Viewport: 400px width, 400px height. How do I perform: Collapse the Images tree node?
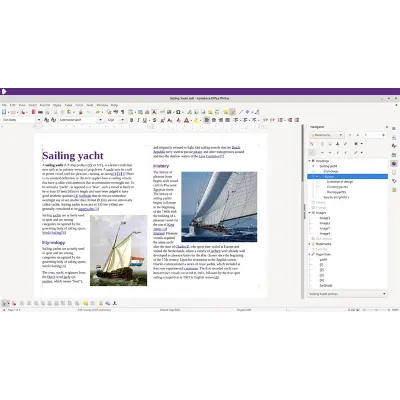(309, 213)
